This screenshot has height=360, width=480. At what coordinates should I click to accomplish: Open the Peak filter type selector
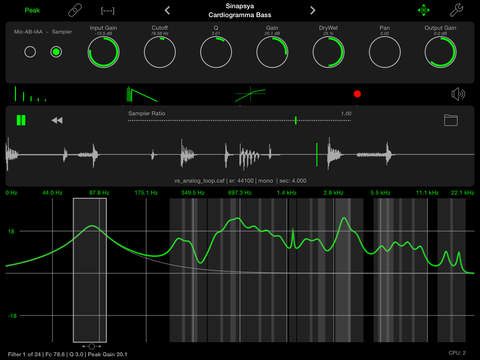pos(32,10)
